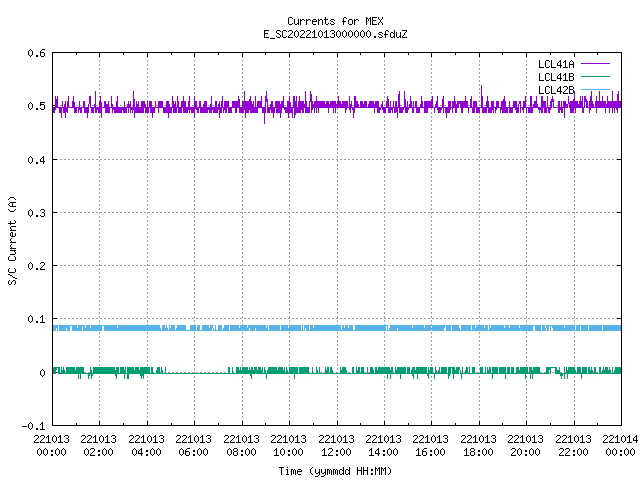This screenshot has width=640, height=480.
Task: Click the 0.5 y-axis tick value
Action: coord(36,106)
